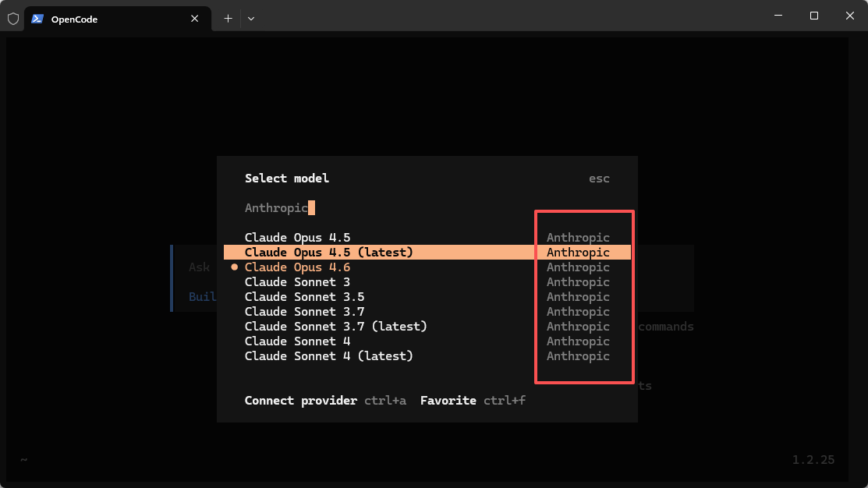Select Claude Sonnet 3.7 model

[427, 312]
